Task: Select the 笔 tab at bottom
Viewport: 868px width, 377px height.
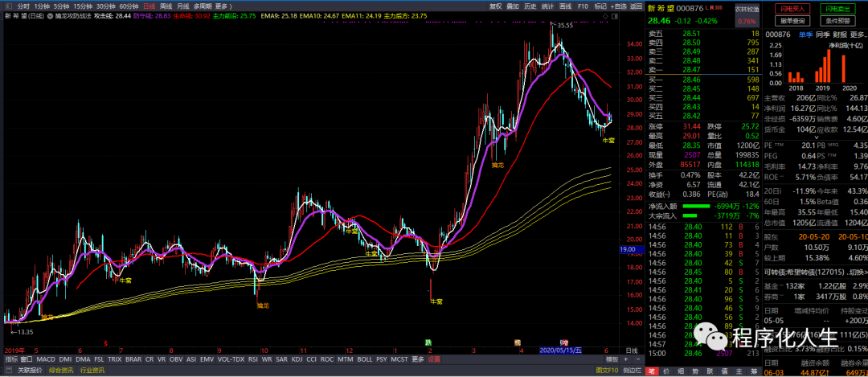Action: pyautogui.click(x=652, y=371)
